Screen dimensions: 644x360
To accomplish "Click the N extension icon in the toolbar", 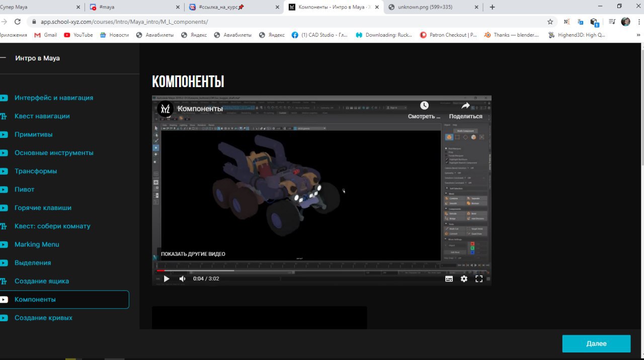I will pos(567,22).
